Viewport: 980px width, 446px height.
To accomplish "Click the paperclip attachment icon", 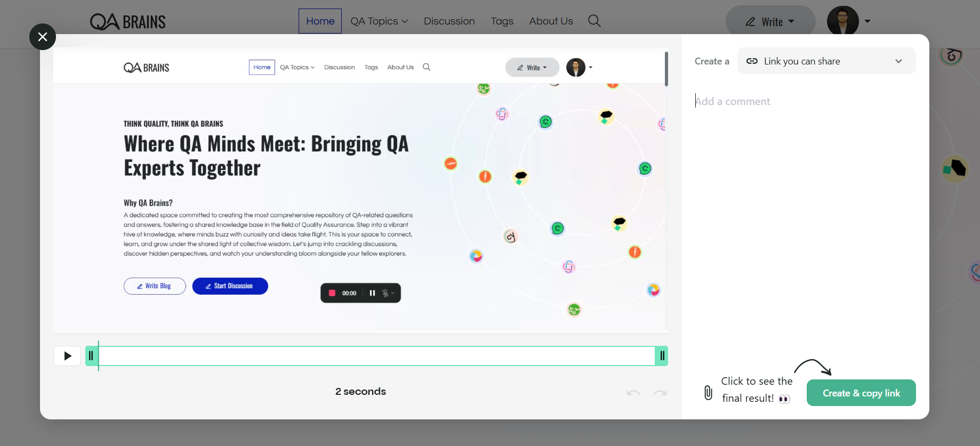I will (708, 393).
